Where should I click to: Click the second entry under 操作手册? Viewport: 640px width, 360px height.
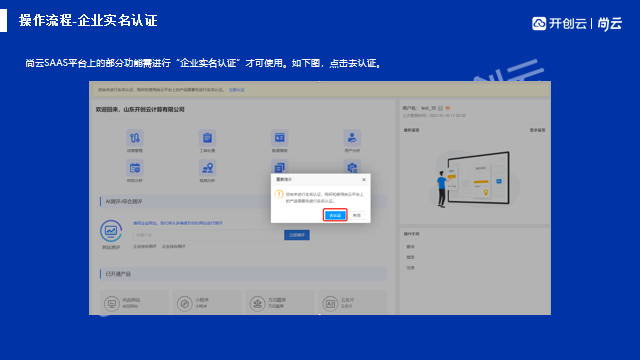[410, 258]
